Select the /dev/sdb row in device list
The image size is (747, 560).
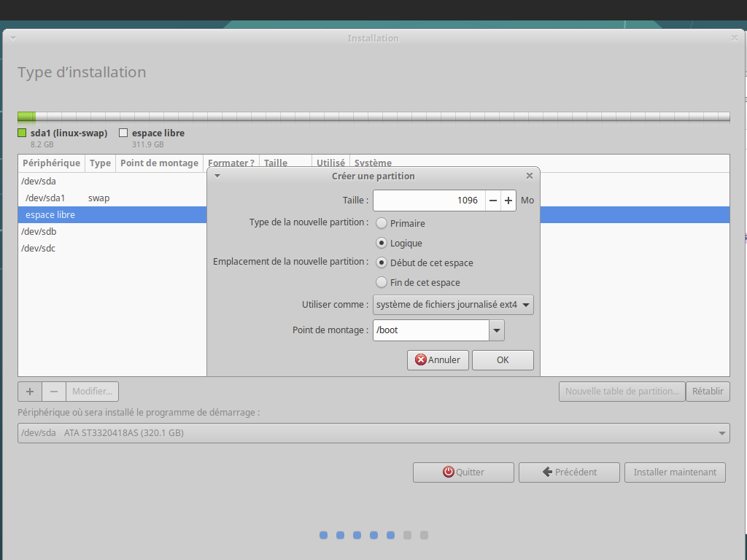pos(39,232)
